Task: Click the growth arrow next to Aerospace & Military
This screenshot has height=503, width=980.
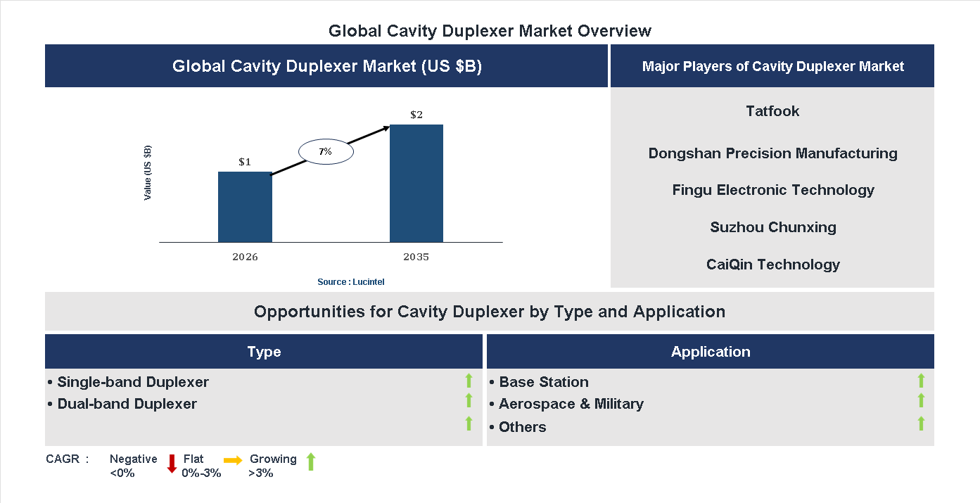Action: point(921,402)
